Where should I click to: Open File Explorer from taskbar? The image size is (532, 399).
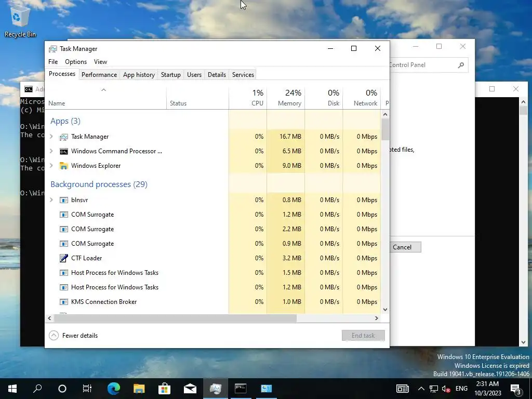pyautogui.click(x=139, y=389)
